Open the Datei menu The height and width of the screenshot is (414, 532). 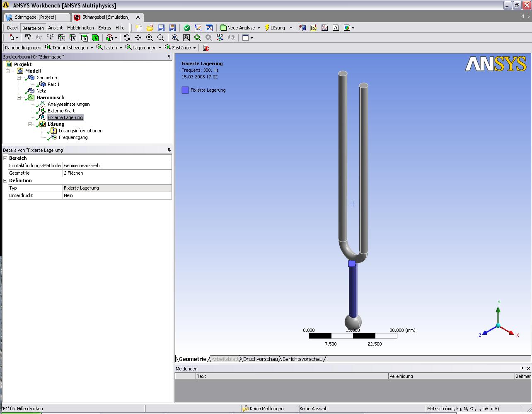[x=12, y=28]
